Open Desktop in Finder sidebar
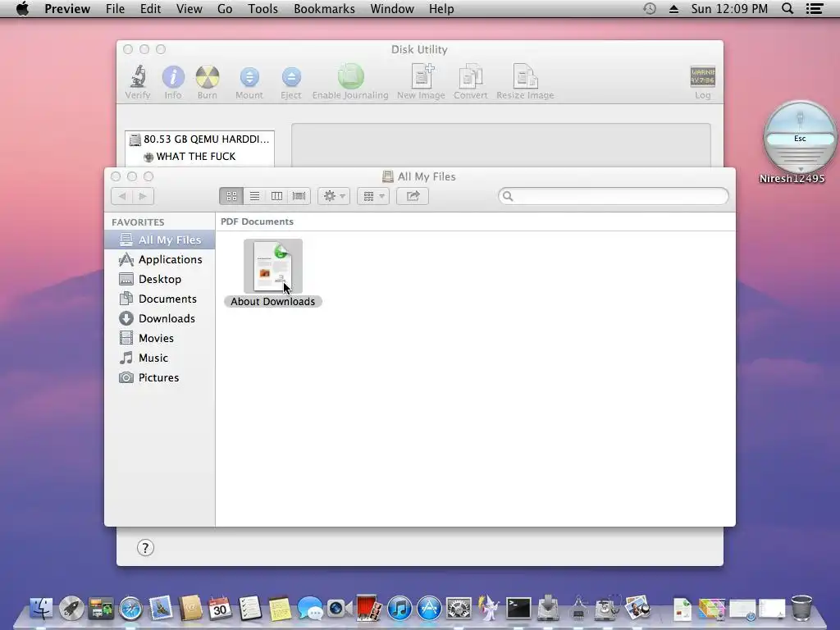Screen dimensions: 840x630 pyautogui.click(x=160, y=279)
